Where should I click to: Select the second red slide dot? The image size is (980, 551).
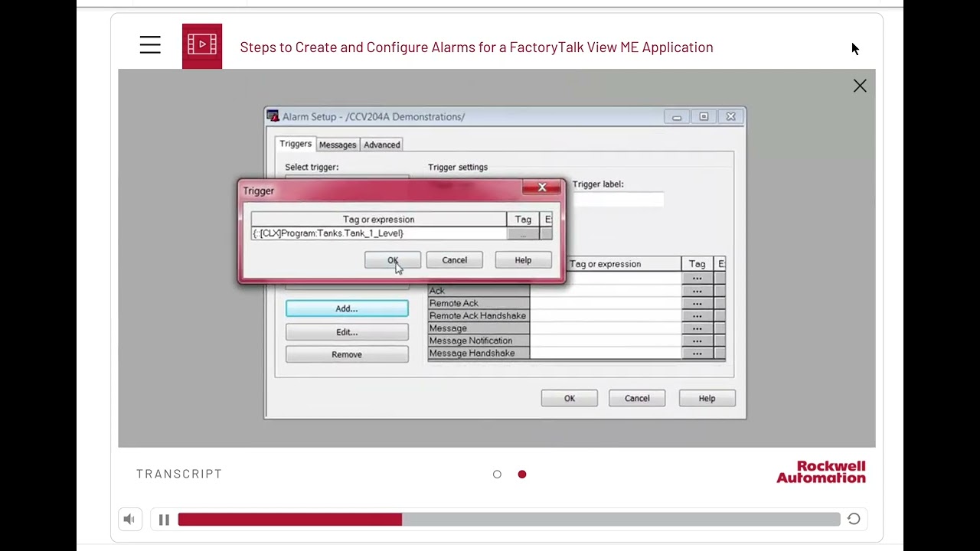point(522,474)
